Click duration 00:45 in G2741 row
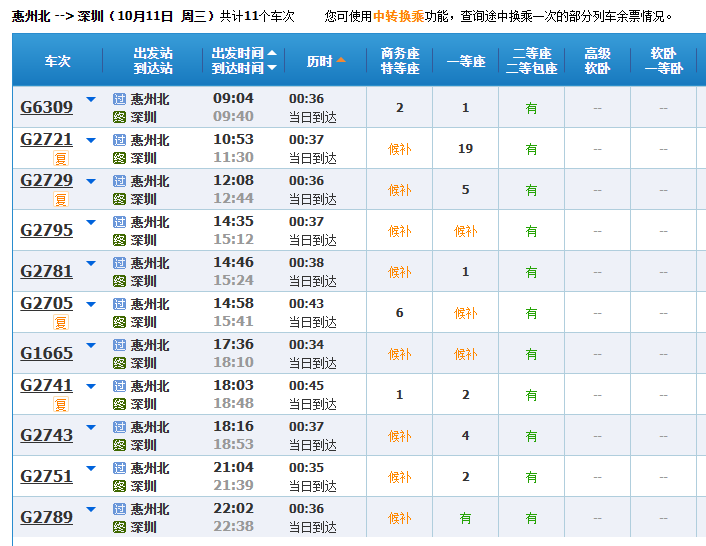706x546 pixels. (306, 385)
